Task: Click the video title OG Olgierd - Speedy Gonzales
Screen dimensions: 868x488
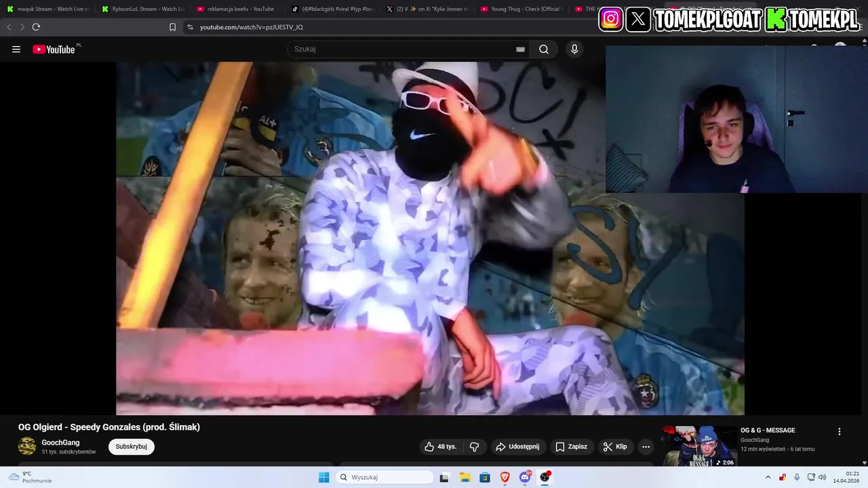Action: click(109, 427)
